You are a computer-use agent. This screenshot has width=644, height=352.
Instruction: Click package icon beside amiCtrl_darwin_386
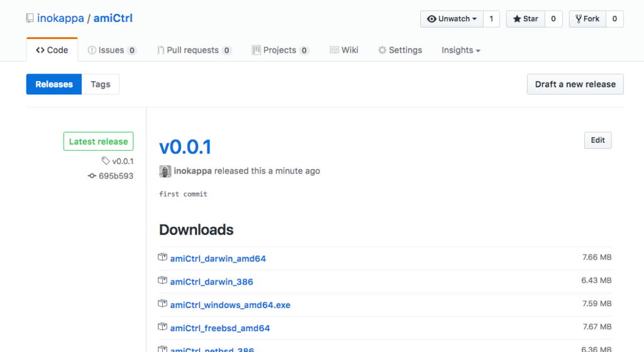[163, 280]
